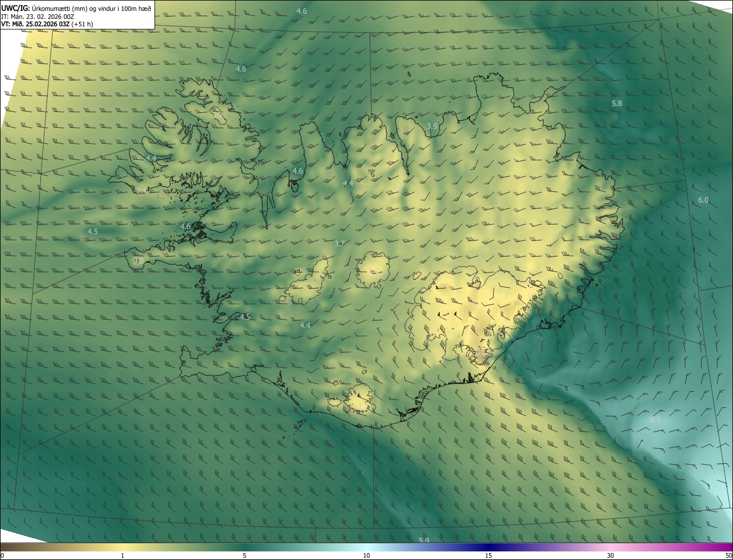
Task: Click the '8.4' value label over the ocean
Action: [x=655, y=420]
